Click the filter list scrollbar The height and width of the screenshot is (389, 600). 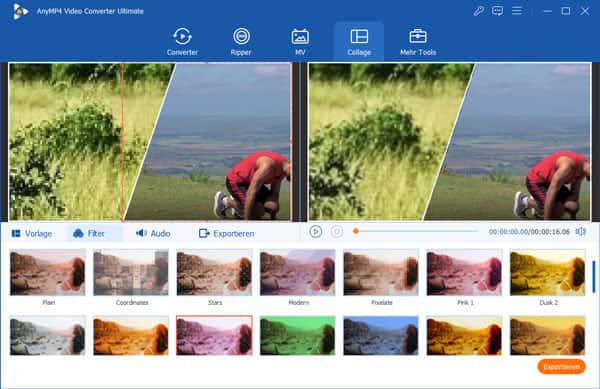pyautogui.click(x=593, y=277)
